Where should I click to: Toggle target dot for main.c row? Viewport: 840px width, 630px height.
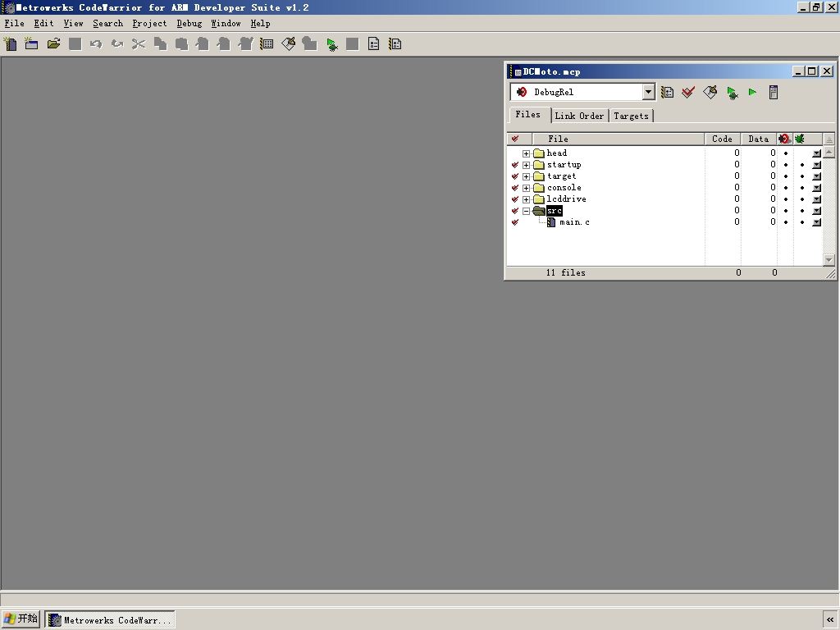[802, 222]
